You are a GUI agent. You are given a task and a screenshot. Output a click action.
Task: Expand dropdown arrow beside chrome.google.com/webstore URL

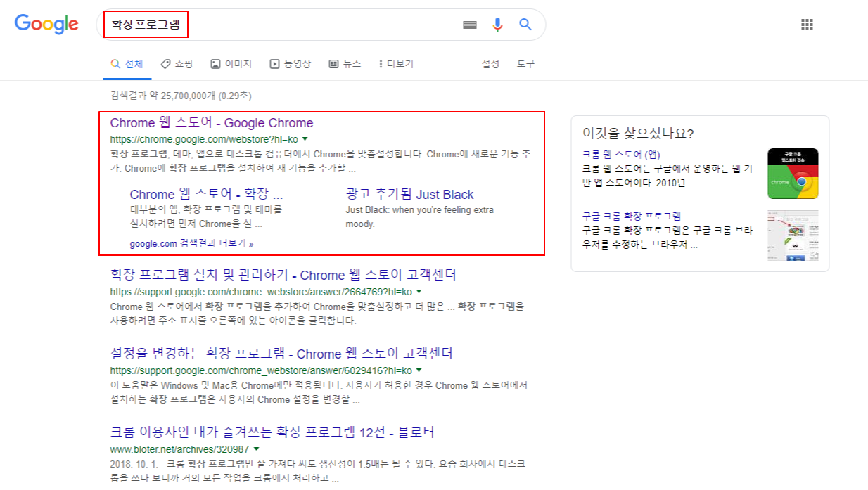305,139
